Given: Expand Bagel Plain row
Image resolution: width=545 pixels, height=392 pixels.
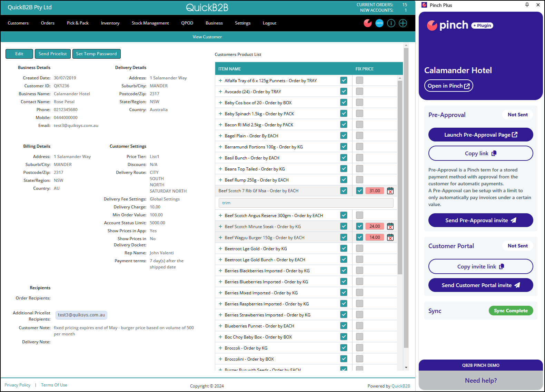Looking at the screenshot, I should [220, 136].
